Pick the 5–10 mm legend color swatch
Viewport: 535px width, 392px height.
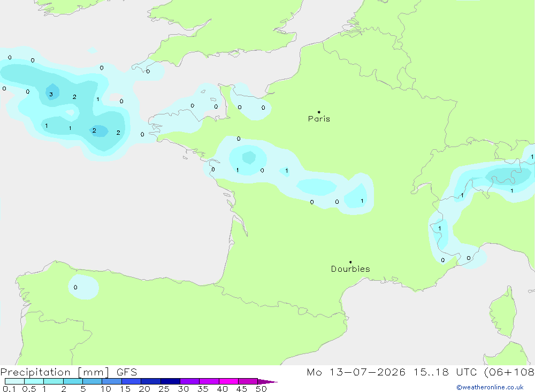coord(92,381)
